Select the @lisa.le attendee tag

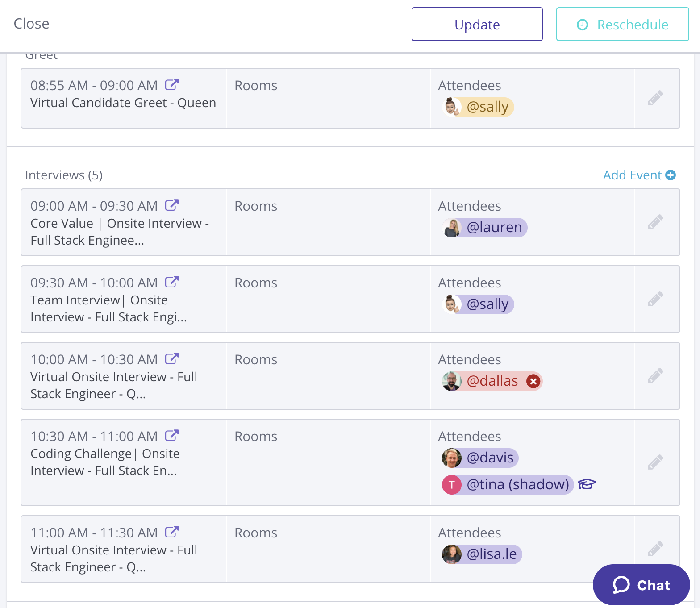point(483,554)
